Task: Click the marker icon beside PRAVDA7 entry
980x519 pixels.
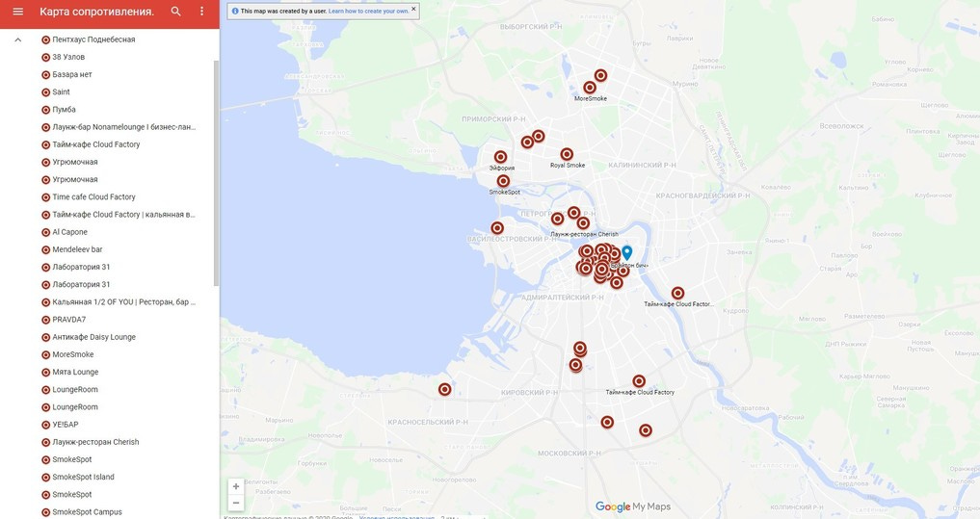Action: click(x=45, y=319)
